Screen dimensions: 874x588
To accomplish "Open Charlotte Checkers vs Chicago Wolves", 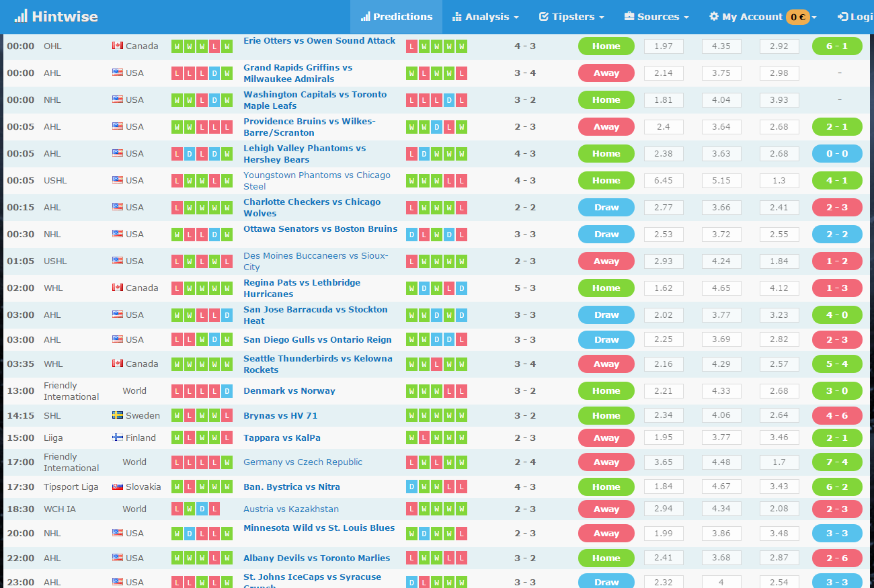I will tap(312, 208).
